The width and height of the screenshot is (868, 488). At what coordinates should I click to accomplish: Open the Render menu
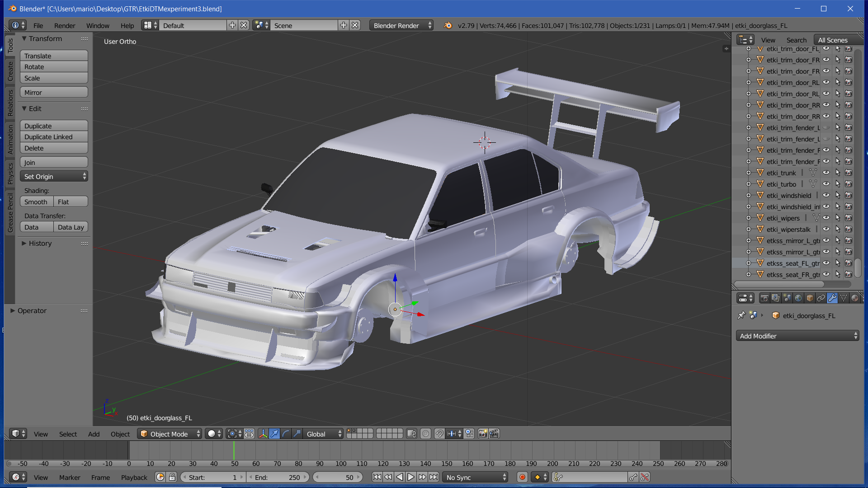coord(65,26)
